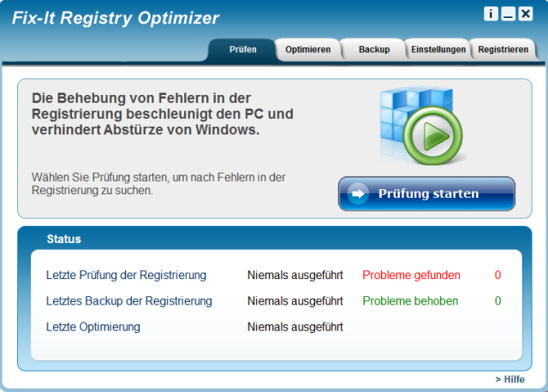Click the 'Wählen Sie Prüfung starten' instruction text
This screenshot has width=548, height=392.
point(158,184)
